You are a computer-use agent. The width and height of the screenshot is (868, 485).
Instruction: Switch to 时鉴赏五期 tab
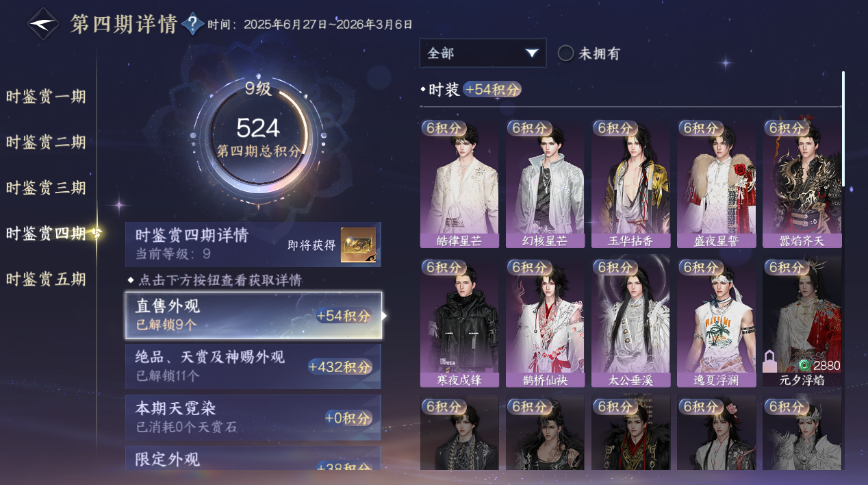[47, 279]
